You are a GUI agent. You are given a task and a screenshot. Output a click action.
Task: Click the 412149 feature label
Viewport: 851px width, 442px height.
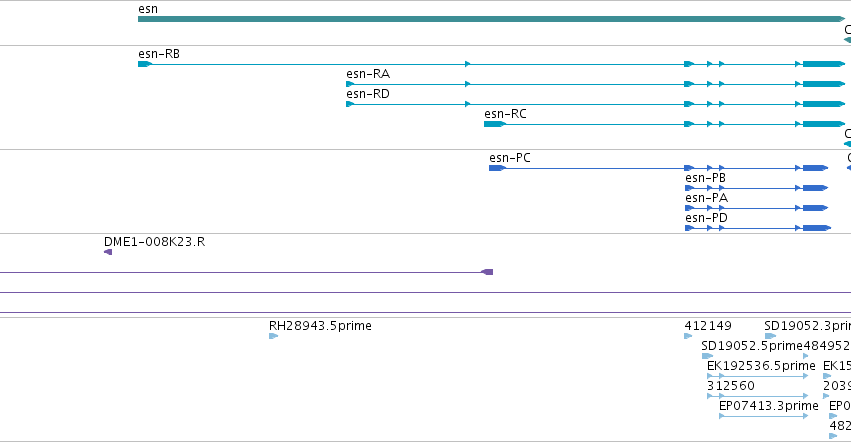coord(708,326)
